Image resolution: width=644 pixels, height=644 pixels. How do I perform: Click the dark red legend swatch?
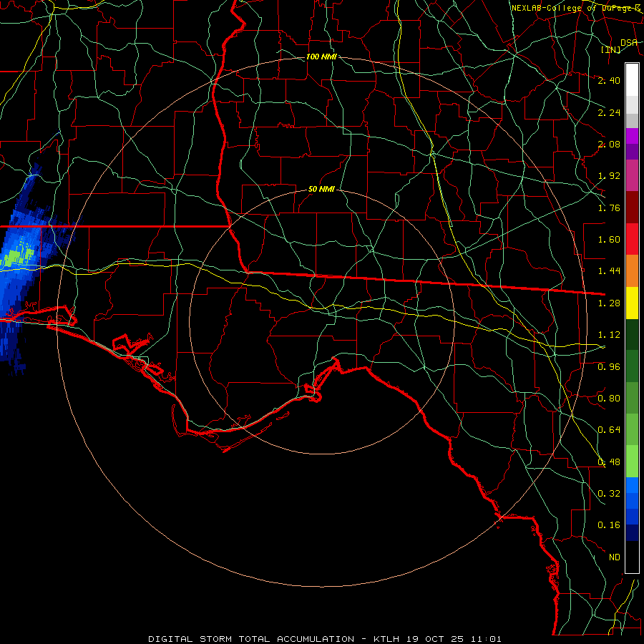point(632,208)
